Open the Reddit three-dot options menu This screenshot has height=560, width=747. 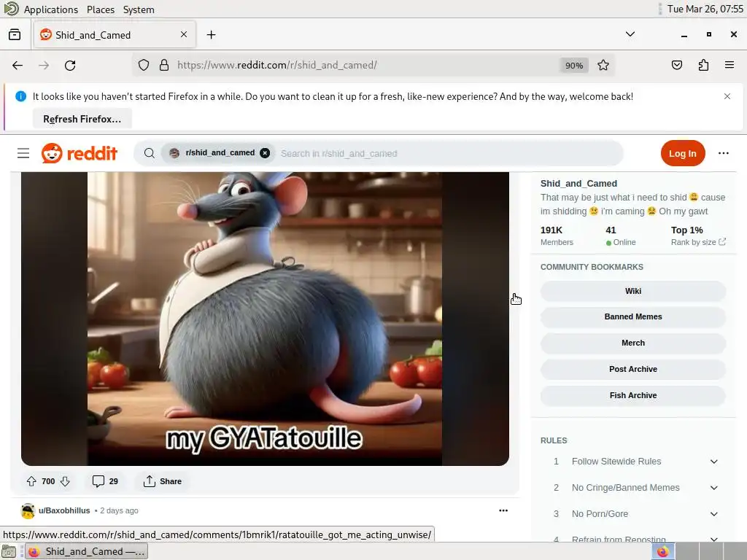click(723, 153)
